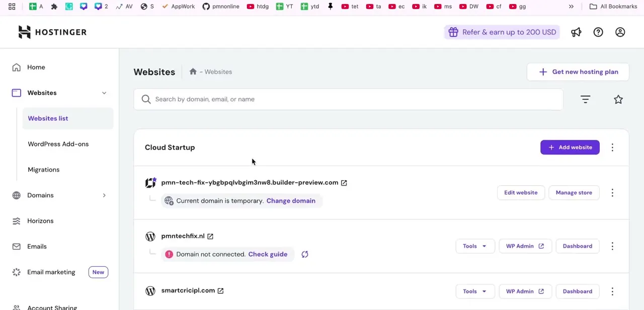This screenshot has width=644, height=310.
Task: Click Get new hosting plan
Action: pyautogui.click(x=578, y=72)
